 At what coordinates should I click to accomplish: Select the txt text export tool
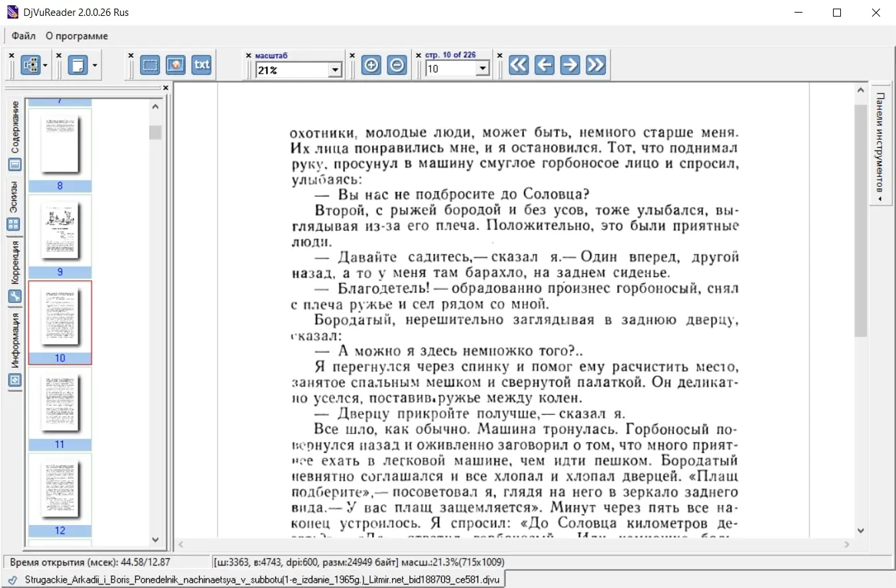point(202,65)
